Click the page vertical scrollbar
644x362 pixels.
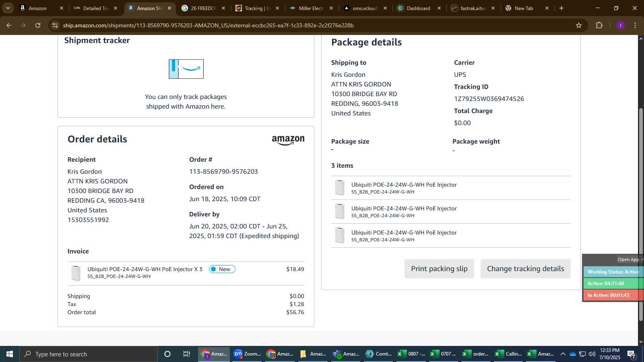click(x=641, y=214)
